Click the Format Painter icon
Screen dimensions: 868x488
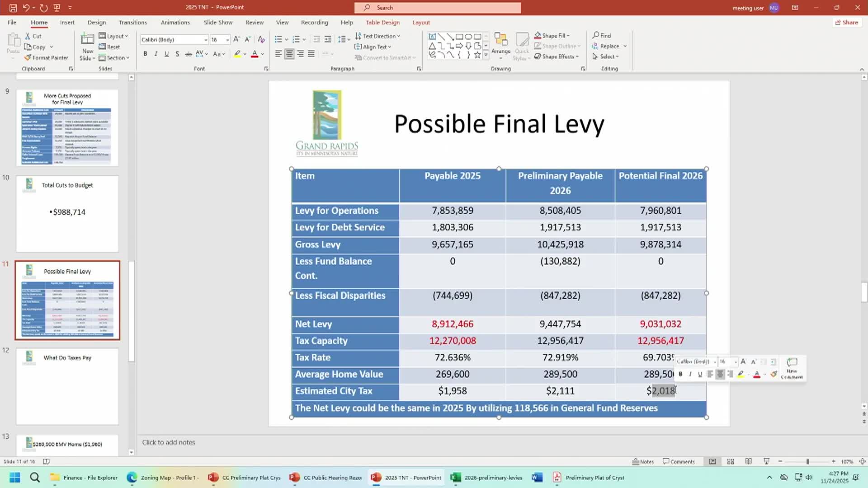28,58
